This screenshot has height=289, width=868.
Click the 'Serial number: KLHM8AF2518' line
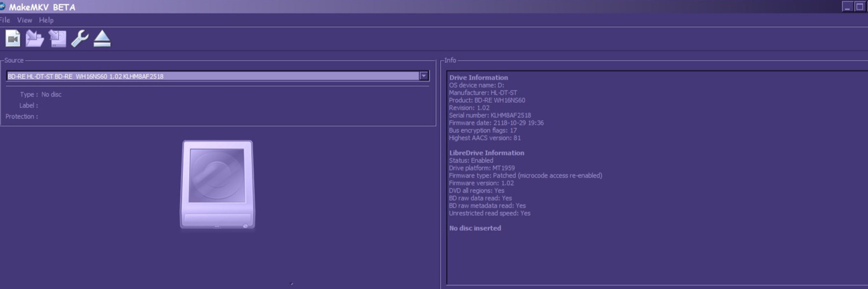tap(490, 115)
